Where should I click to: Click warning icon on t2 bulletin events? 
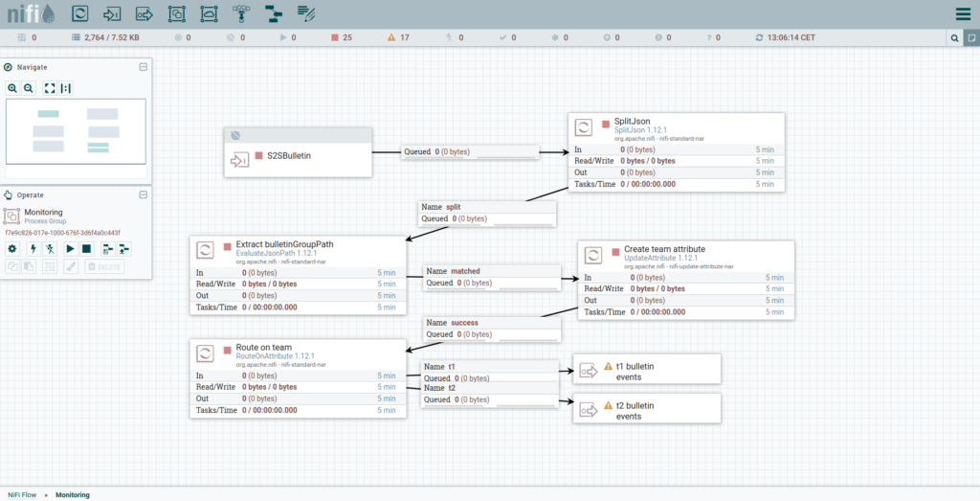pos(608,406)
